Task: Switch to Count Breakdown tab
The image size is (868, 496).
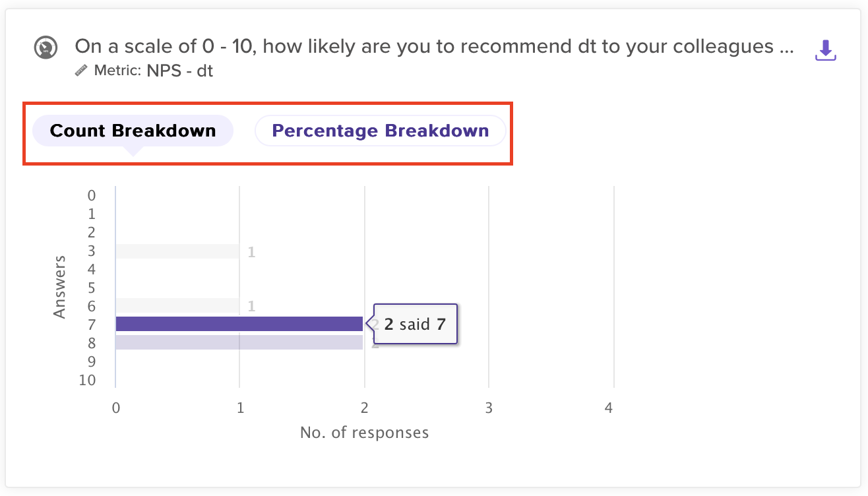Action: [x=133, y=131]
